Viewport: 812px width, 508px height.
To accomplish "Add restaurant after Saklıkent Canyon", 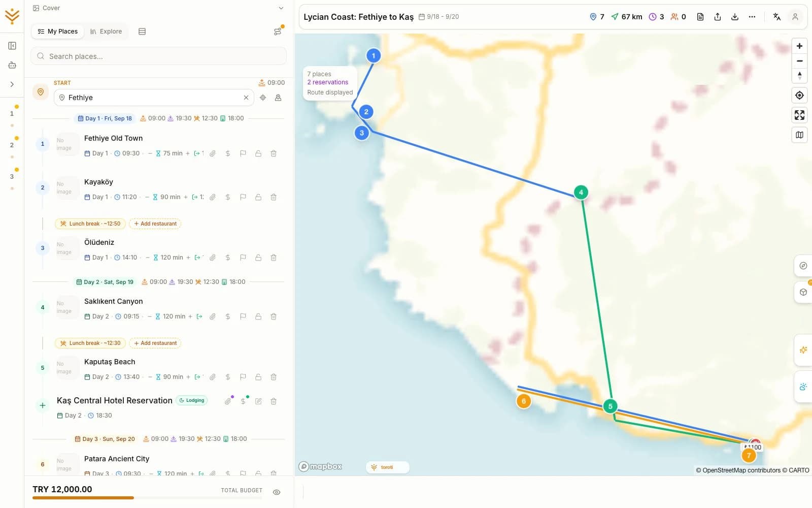I will pyautogui.click(x=155, y=343).
